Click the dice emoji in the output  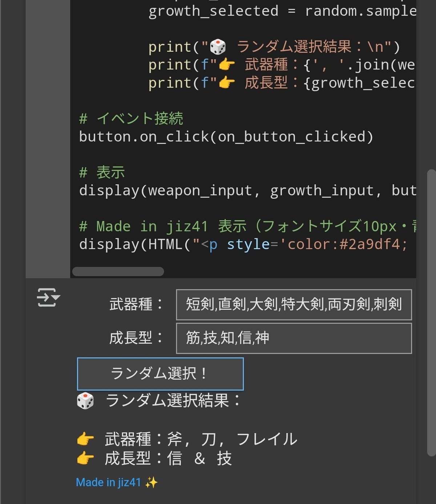pyautogui.click(x=85, y=401)
